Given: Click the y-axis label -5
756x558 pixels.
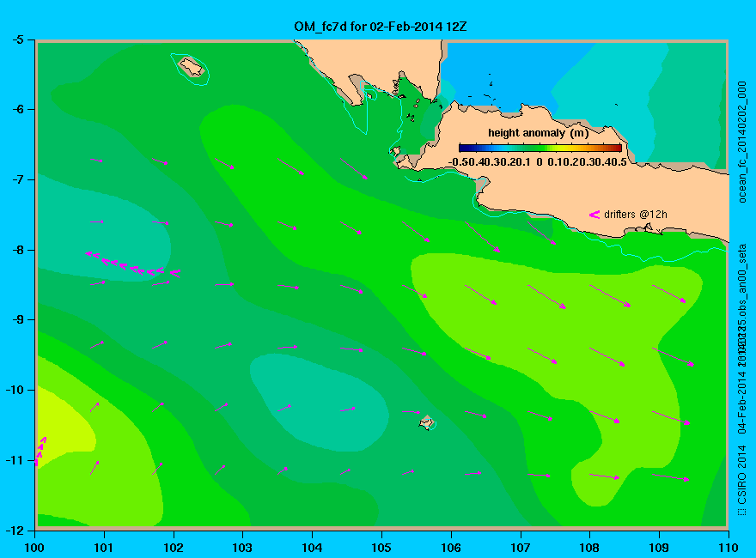Looking at the screenshot, I should [x=18, y=39].
